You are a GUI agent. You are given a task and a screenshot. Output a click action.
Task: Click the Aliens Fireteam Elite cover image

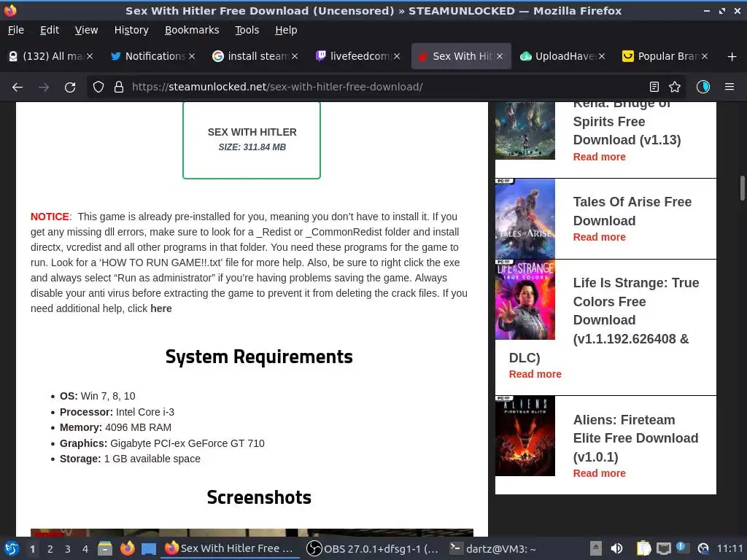tap(525, 436)
